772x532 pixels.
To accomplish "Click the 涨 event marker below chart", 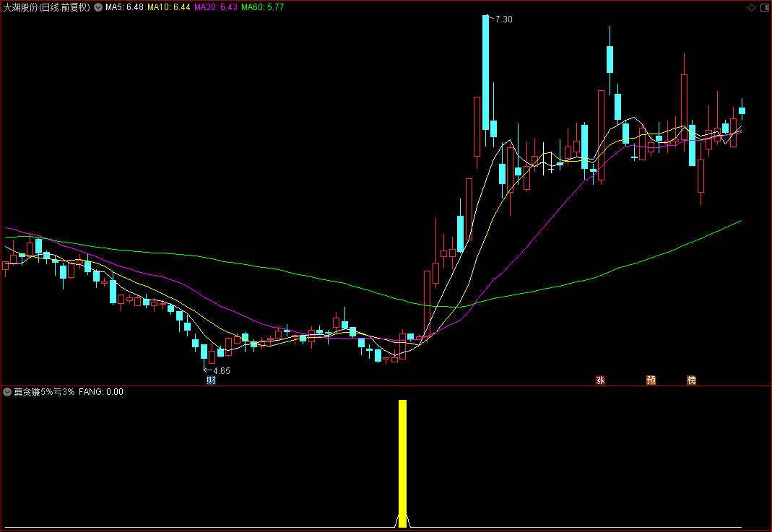I will point(600,380).
